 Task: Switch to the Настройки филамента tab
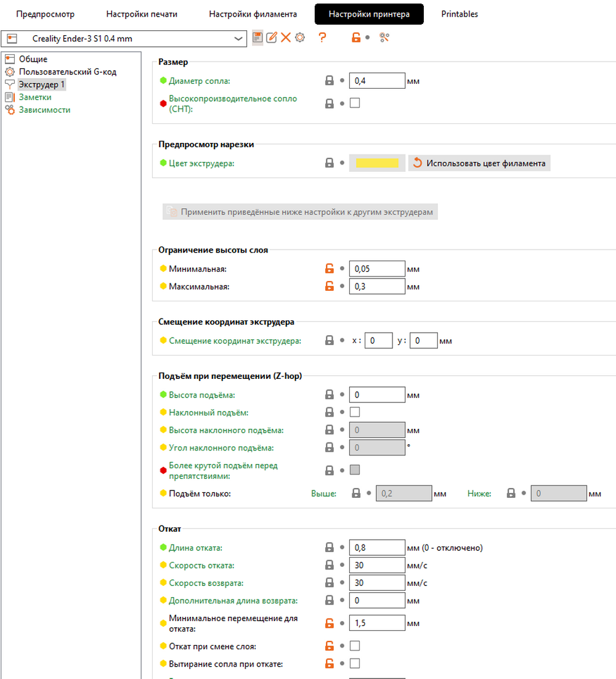253,14
